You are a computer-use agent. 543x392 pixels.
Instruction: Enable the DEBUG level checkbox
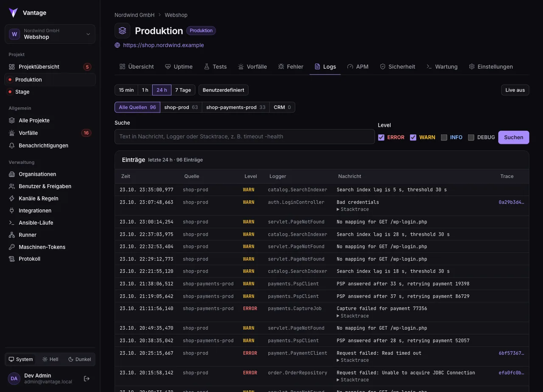[471, 137]
